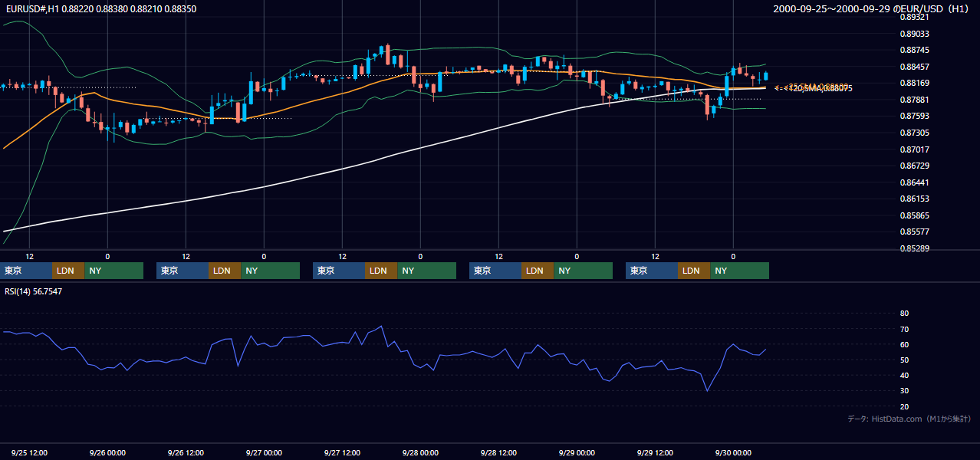
Task: Click price axis label 0.87881
Action: pyautogui.click(x=914, y=100)
